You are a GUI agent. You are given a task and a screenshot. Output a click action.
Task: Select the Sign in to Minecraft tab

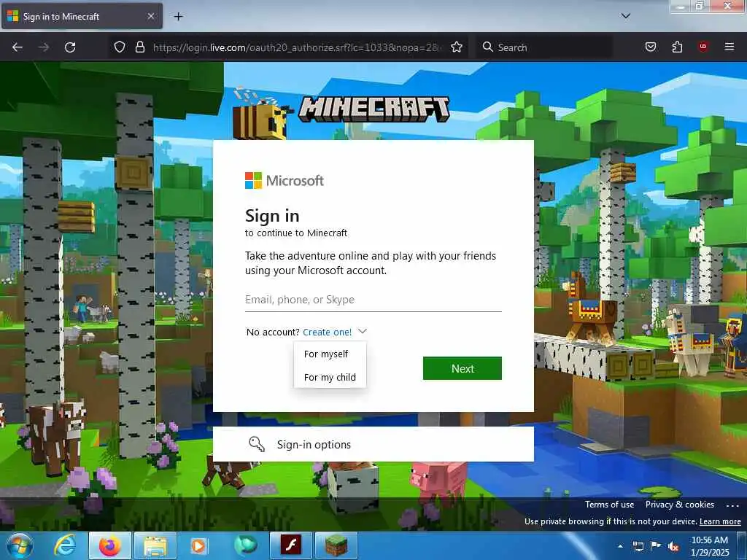coord(82,16)
